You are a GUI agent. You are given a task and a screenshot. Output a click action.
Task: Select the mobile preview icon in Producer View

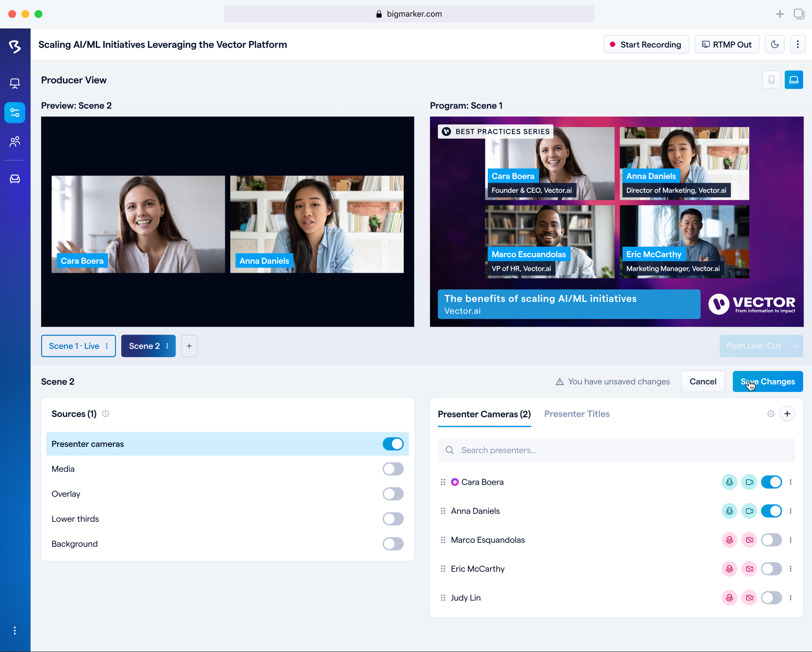[x=771, y=80]
